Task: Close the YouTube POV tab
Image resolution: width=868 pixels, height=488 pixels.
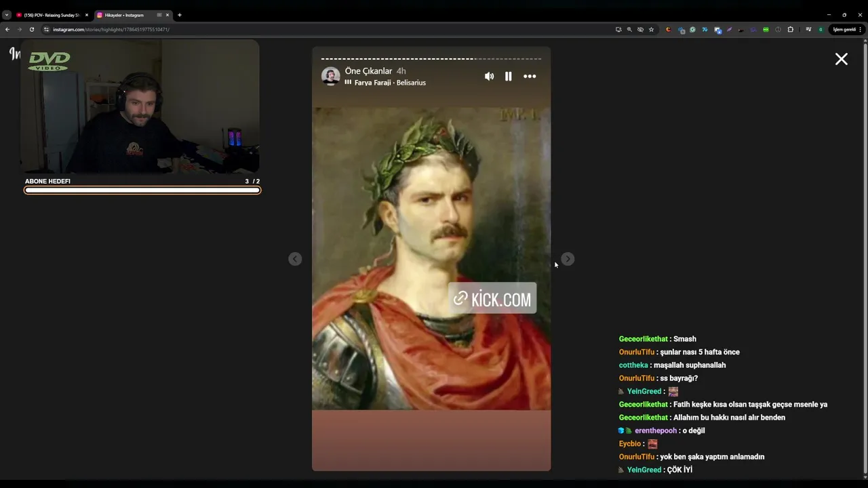Action: 87,15
